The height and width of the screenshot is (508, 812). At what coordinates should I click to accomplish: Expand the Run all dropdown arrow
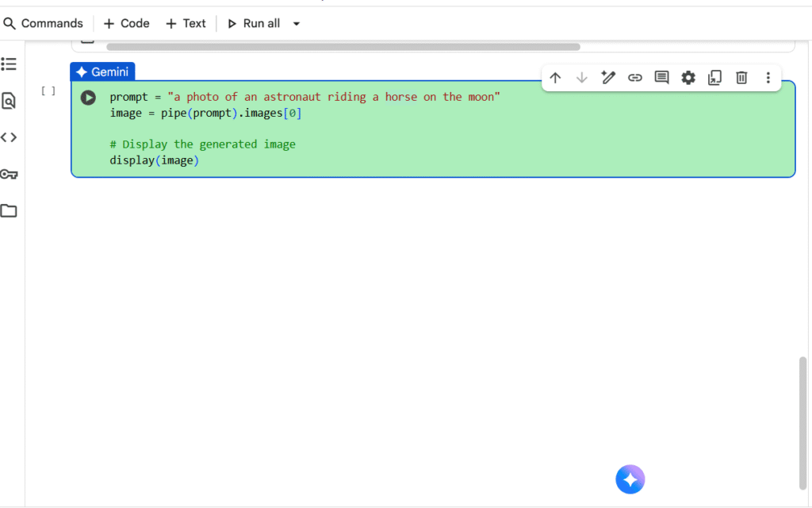tap(297, 24)
